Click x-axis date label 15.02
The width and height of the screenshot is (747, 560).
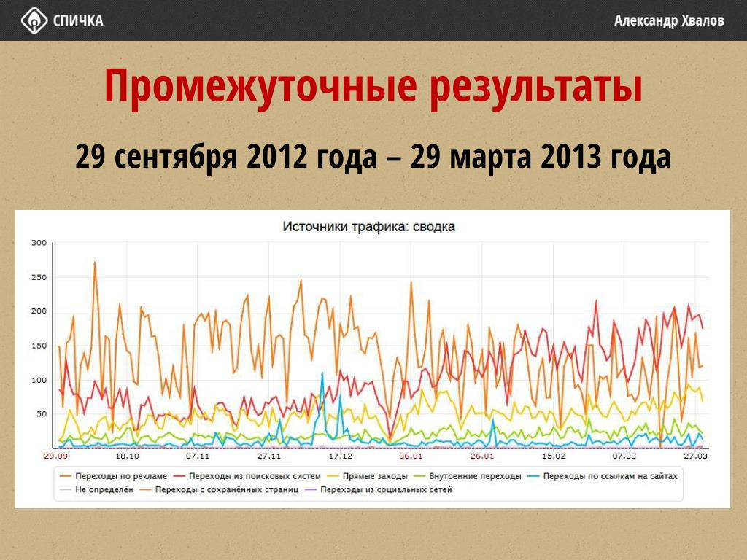click(x=554, y=456)
